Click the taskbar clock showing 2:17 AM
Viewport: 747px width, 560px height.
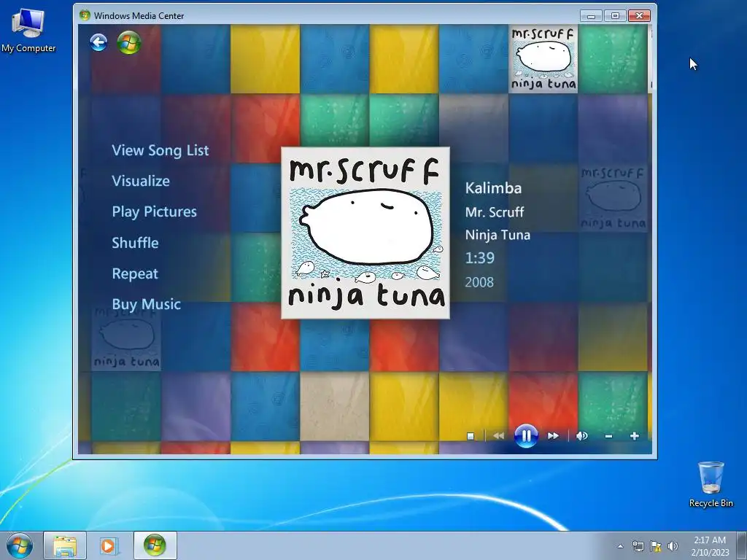[710, 546]
